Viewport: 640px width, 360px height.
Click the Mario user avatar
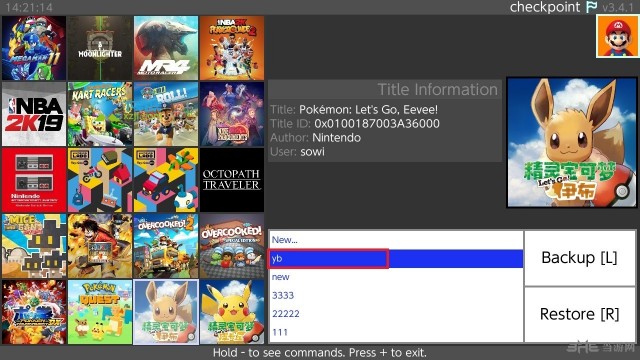pos(617,37)
